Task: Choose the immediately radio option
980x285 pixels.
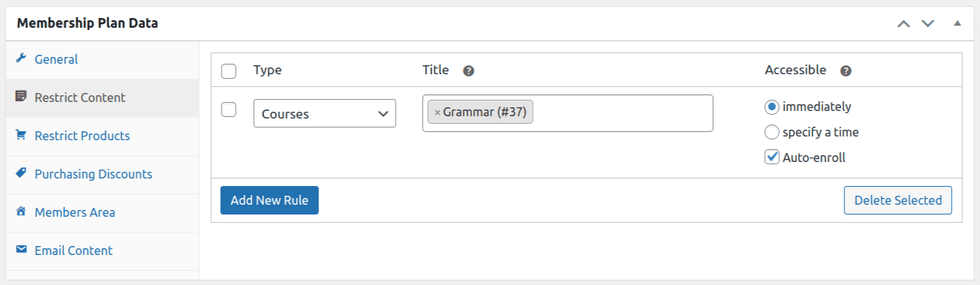Action: [x=771, y=106]
